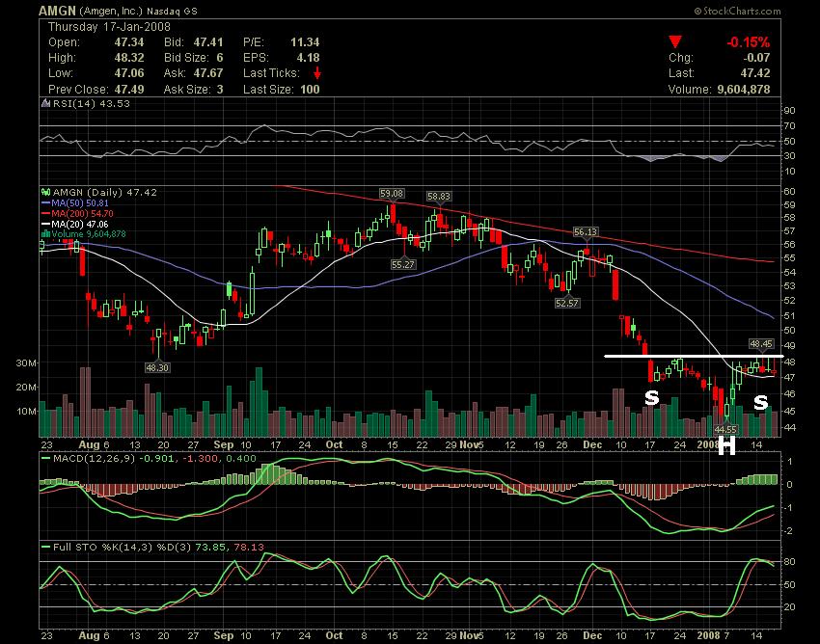The image size is (820, 644).
Task: Click the green Volume legend entry
Action: click(89, 234)
